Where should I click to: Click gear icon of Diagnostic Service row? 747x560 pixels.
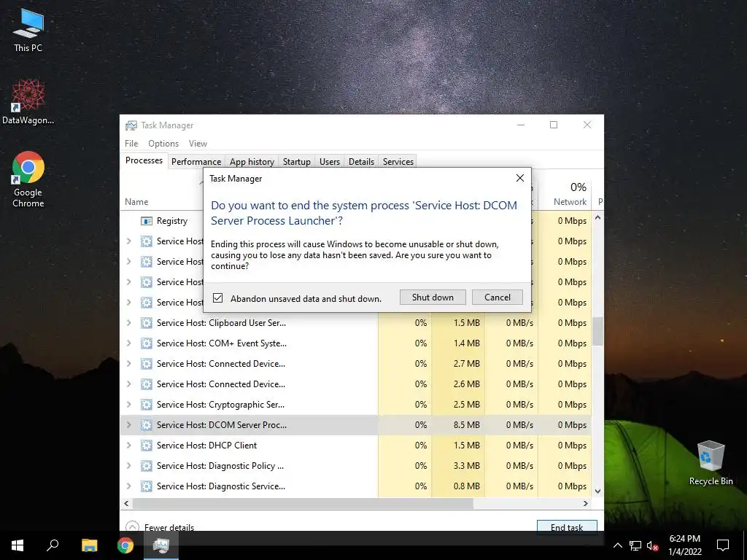146,486
